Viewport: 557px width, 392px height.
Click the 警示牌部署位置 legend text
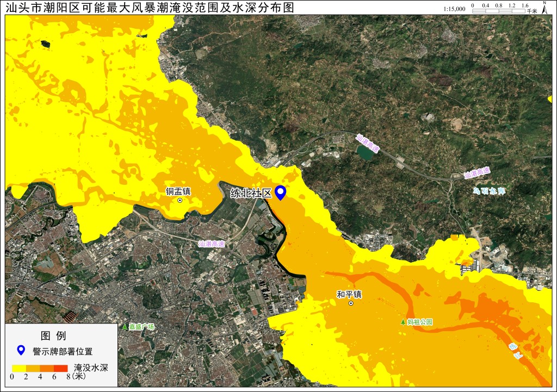[63, 352]
